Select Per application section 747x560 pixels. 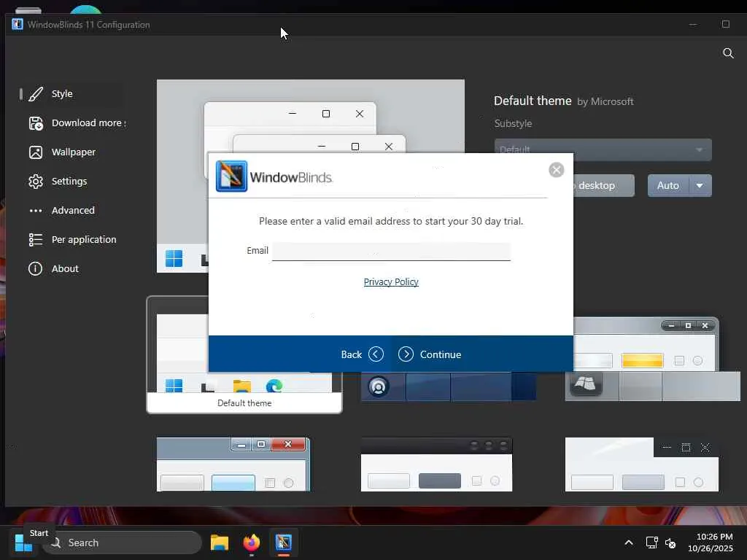pyautogui.click(x=71, y=239)
